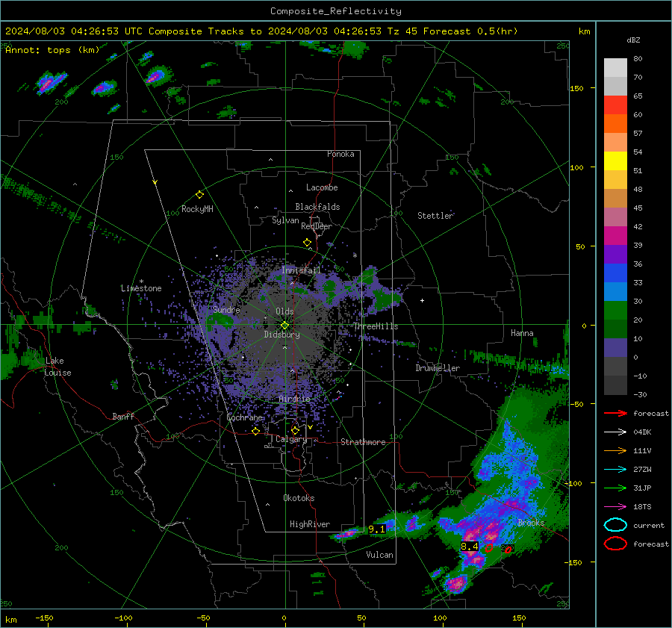Screen dimensions: 672x628
Task: Click the Vulcan city label
Action: tap(380, 555)
